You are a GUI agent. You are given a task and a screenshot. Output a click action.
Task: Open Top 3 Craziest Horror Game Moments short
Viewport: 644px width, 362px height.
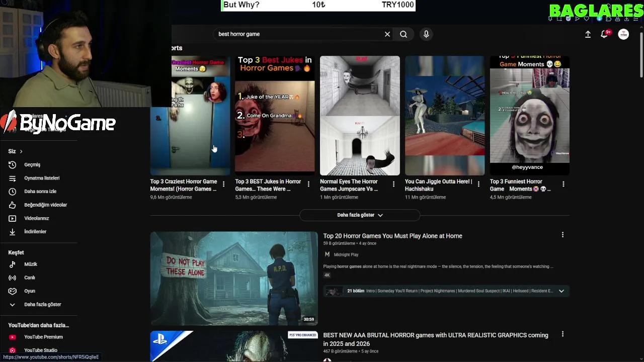click(x=190, y=116)
